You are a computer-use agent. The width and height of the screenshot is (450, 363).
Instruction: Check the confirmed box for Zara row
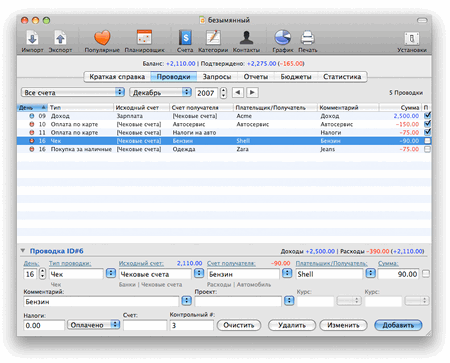(x=427, y=149)
